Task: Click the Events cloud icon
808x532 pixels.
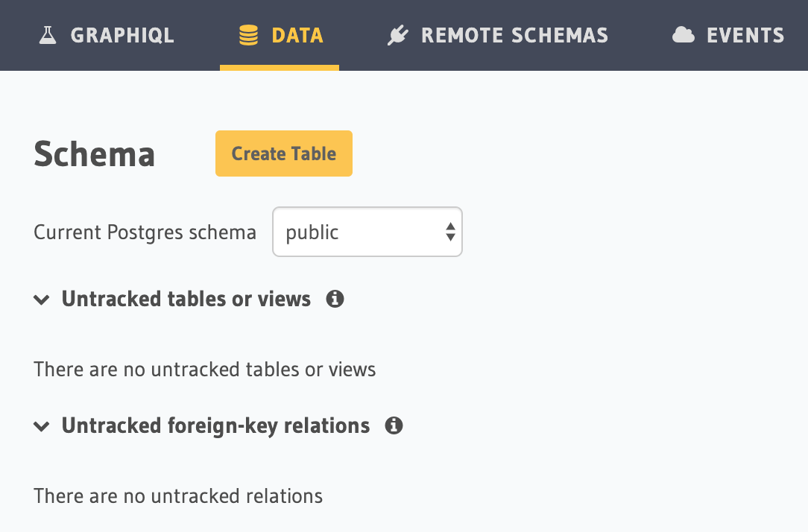Action: tap(683, 35)
